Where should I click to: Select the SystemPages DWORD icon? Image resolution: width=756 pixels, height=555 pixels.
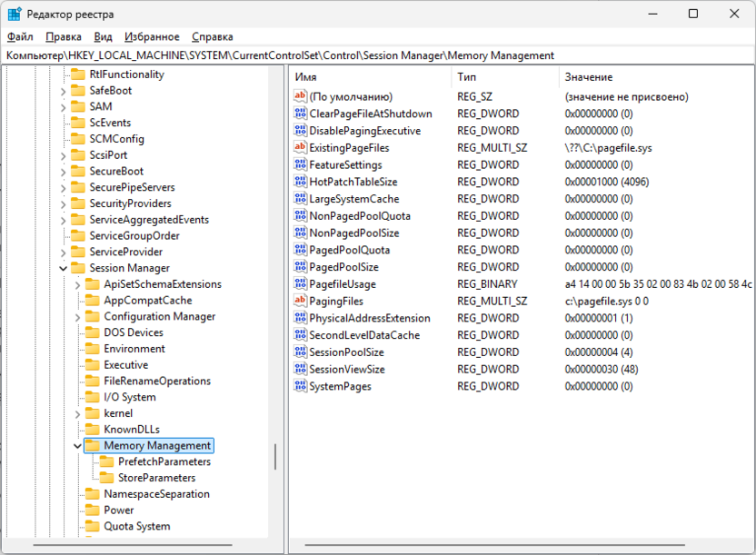(300, 386)
